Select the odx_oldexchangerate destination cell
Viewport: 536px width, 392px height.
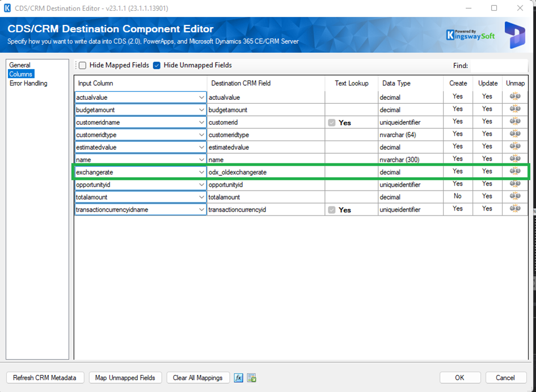tap(266, 172)
